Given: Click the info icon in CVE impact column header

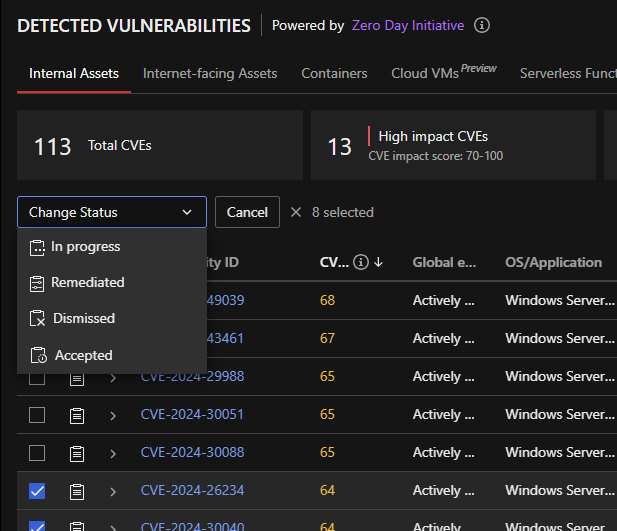Looking at the screenshot, I should (x=361, y=263).
